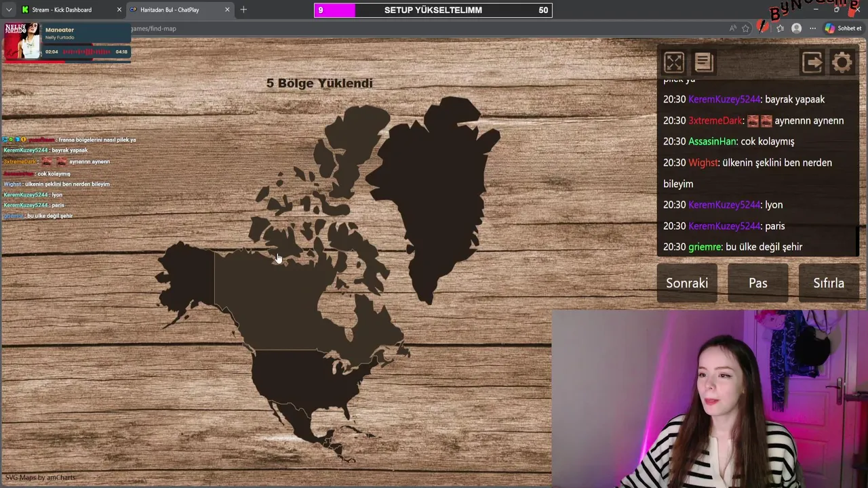Click the Sonraki button
The image size is (868, 488).
coord(687,283)
